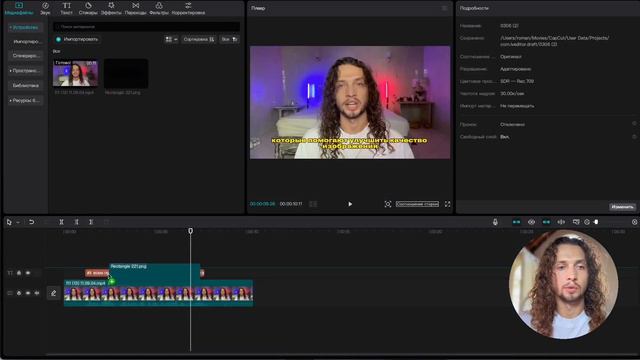640x360 pixels.
Task: Open the Фильтры filters tab
Action: pos(159,9)
